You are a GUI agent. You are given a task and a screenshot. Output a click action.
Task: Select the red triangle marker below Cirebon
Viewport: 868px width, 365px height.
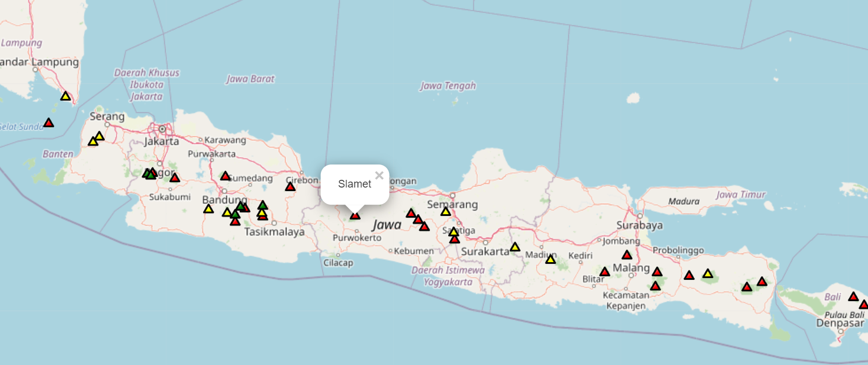coord(290,186)
